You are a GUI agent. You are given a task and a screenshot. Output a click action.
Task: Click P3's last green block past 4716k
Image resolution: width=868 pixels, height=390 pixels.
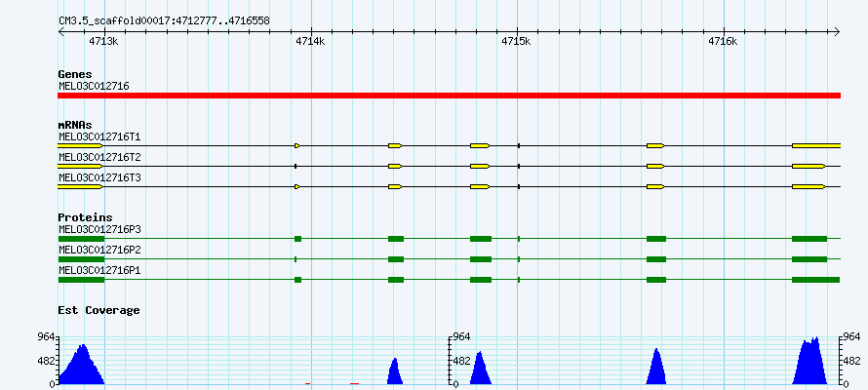809,239
